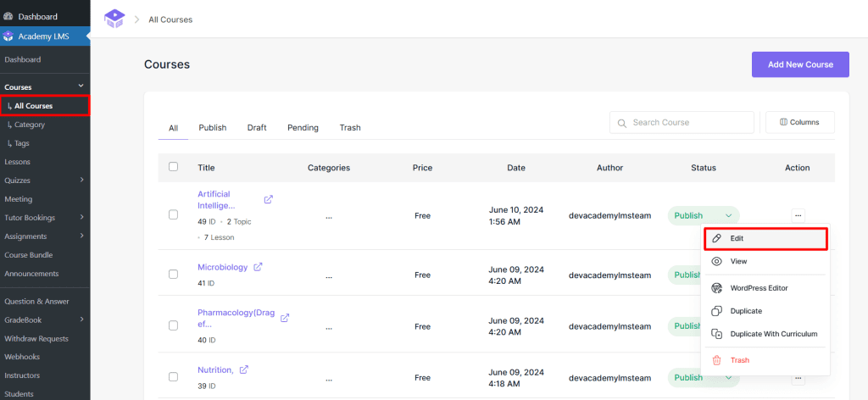Click the pencil Edit icon in action menu
This screenshot has width=868, height=400.
[x=716, y=239]
